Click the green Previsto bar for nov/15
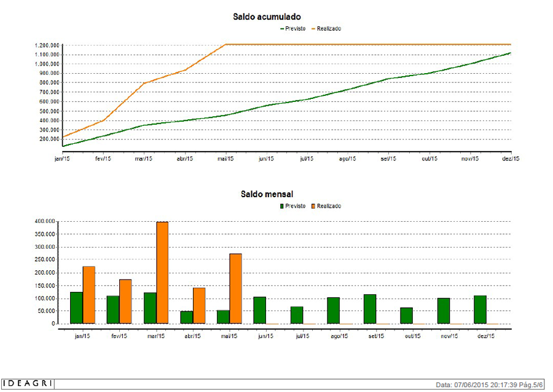The height and width of the screenshot is (392, 553). point(444,311)
